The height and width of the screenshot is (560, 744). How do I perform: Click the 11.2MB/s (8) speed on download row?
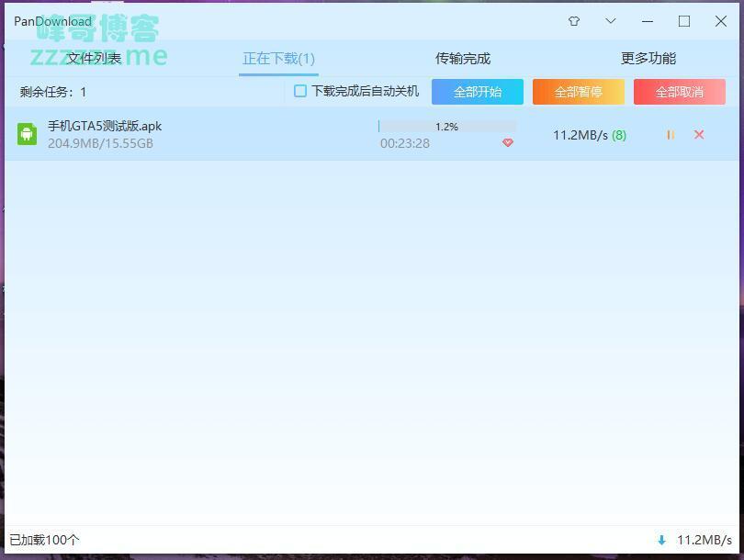(x=589, y=135)
